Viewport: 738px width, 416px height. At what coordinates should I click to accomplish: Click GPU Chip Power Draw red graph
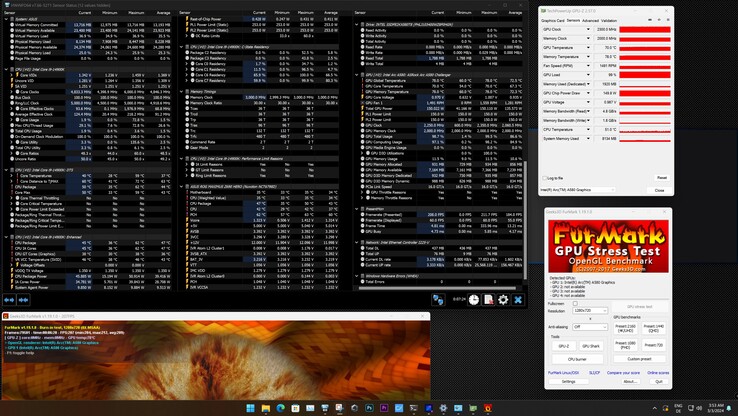point(645,93)
